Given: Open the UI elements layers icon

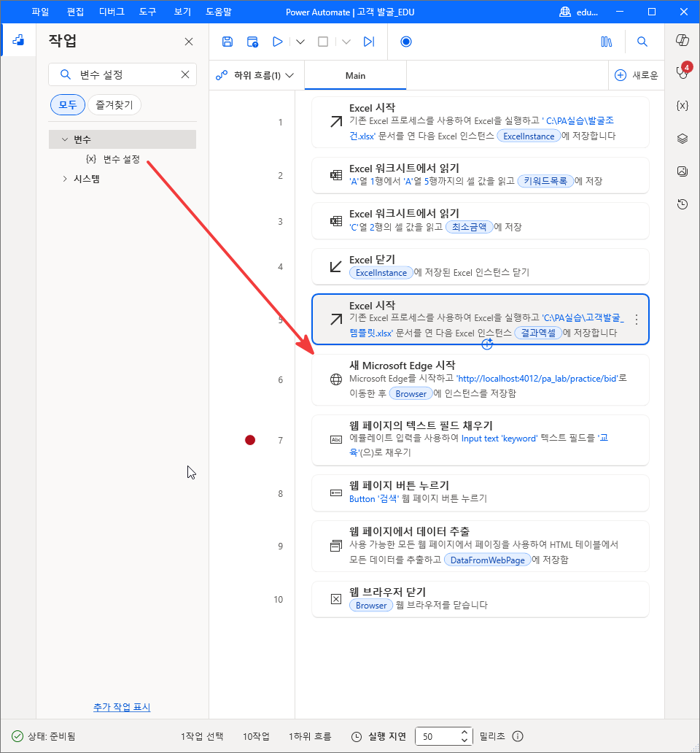Looking at the screenshot, I should [x=682, y=139].
